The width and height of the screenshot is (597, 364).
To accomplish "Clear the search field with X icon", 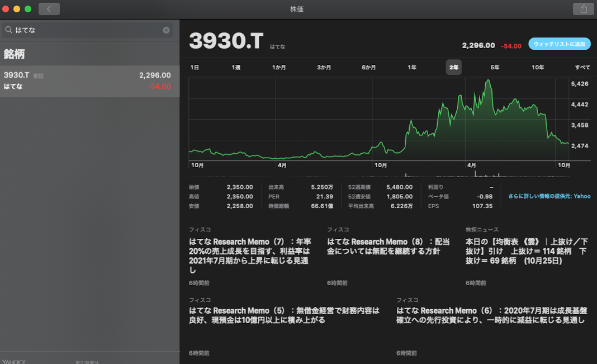I will tap(167, 30).
